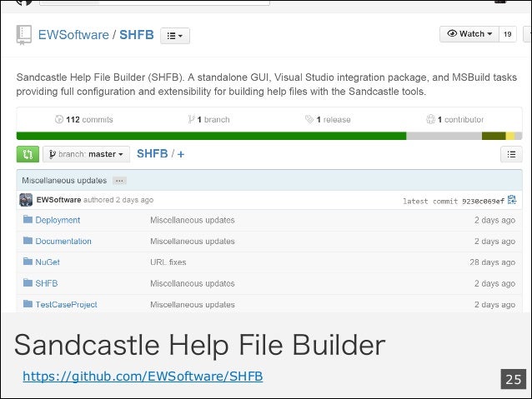Open the github.com/EWSoftware/SHFB URL link

[x=143, y=377]
